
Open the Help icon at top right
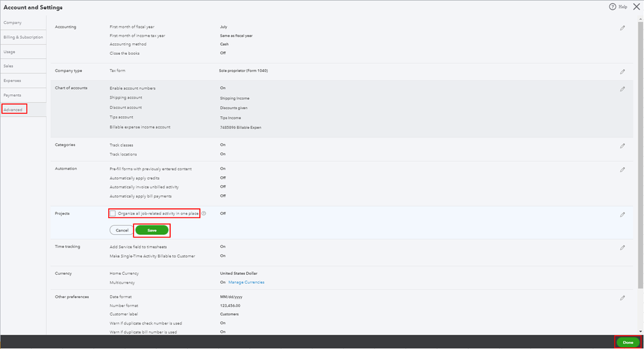[x=612, y=6]
